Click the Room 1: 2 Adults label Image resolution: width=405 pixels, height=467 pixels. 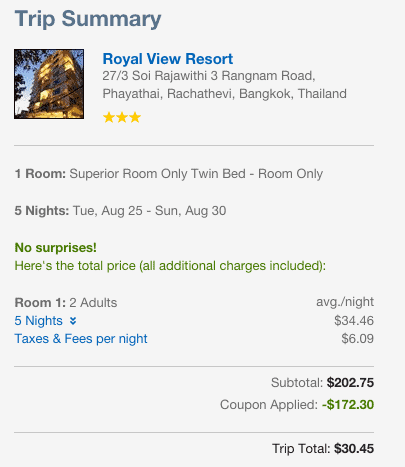point(66,303)
